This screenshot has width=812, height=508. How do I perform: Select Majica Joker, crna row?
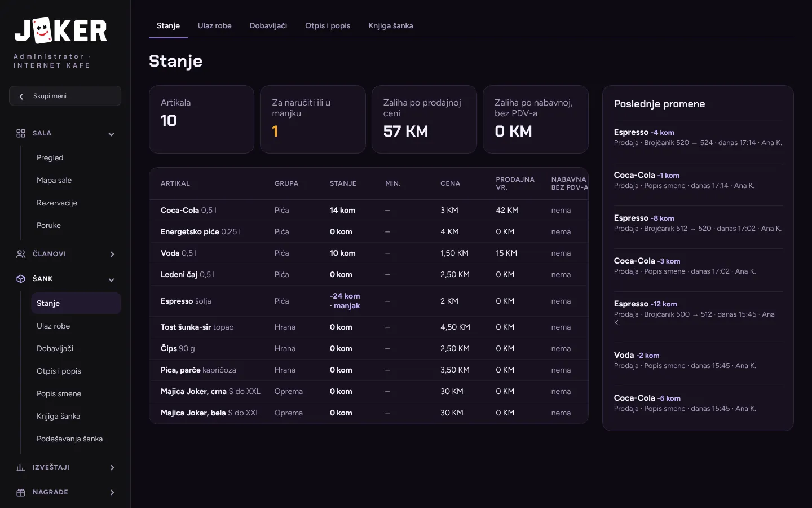(369, 391)
